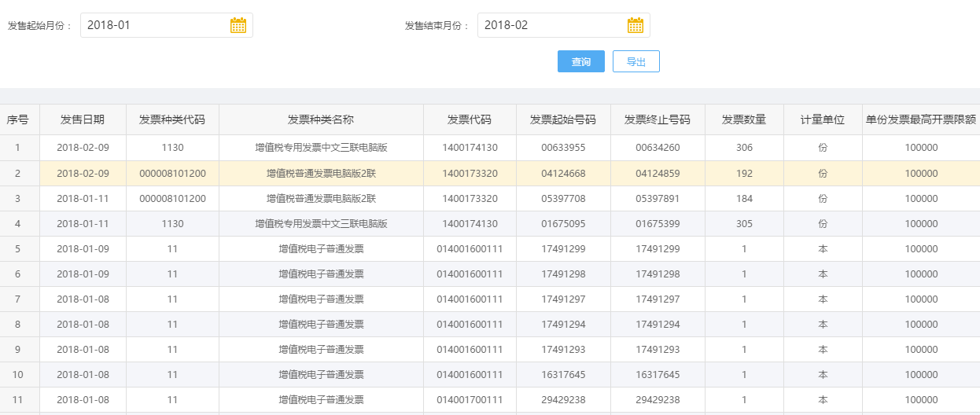Click the 导出 export button
Screen dimensions: 980x415
(636, 61)
